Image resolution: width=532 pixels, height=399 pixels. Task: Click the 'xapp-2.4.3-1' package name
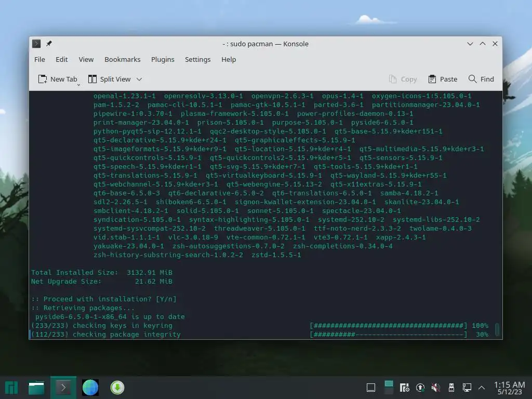point(401,237)
